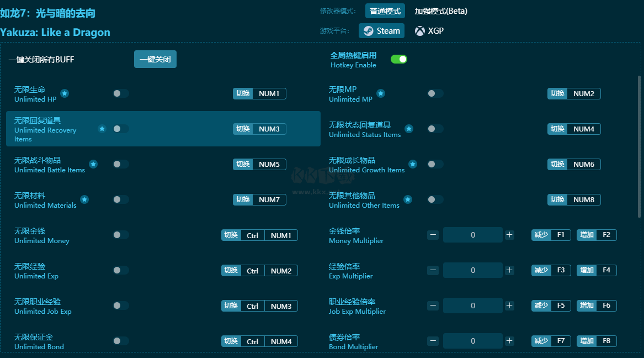Click the NUM4 hotkey for Unlimited Status Items

pyautogui.click(x=574, y=129)
